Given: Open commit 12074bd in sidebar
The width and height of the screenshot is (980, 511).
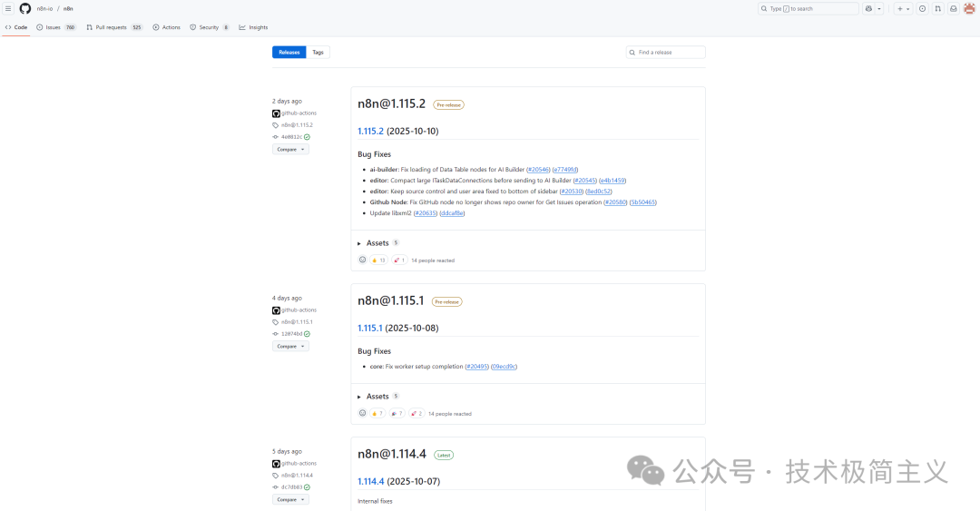Looking at the screenshot, I should click(291, 334).
